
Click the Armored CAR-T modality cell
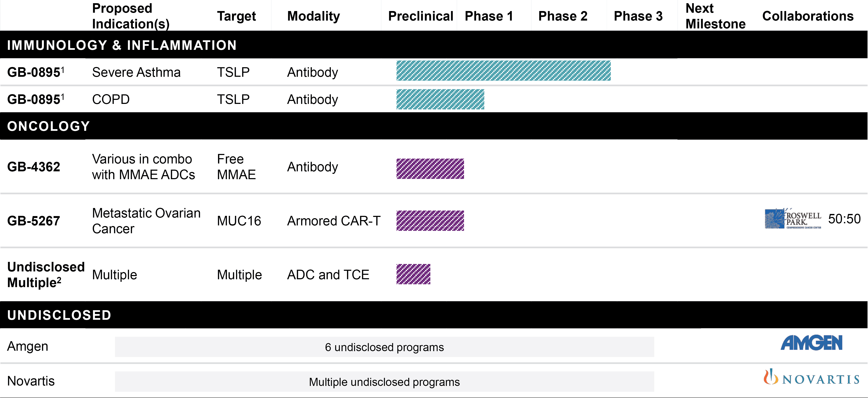(x=334, y=221)
